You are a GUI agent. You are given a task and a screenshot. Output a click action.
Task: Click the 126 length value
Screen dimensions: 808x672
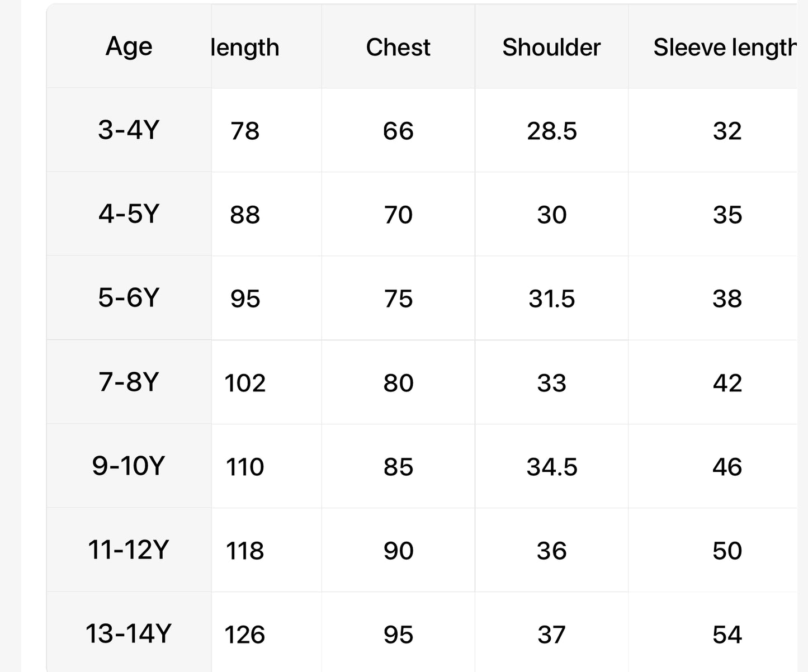click(245, 635)
